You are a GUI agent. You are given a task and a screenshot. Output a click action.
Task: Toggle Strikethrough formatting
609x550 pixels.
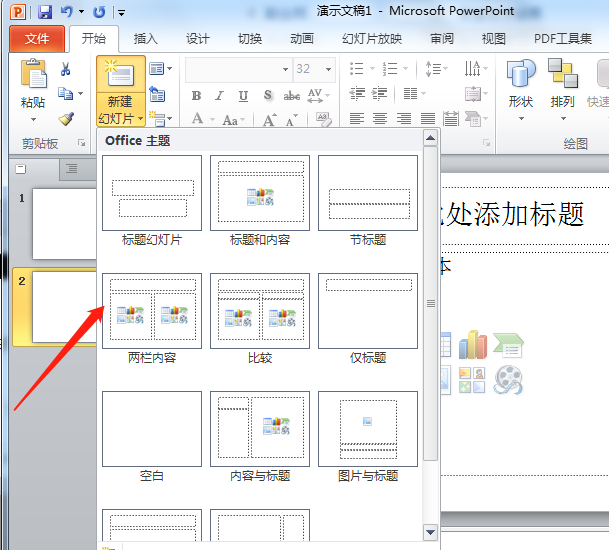point(291,96)
